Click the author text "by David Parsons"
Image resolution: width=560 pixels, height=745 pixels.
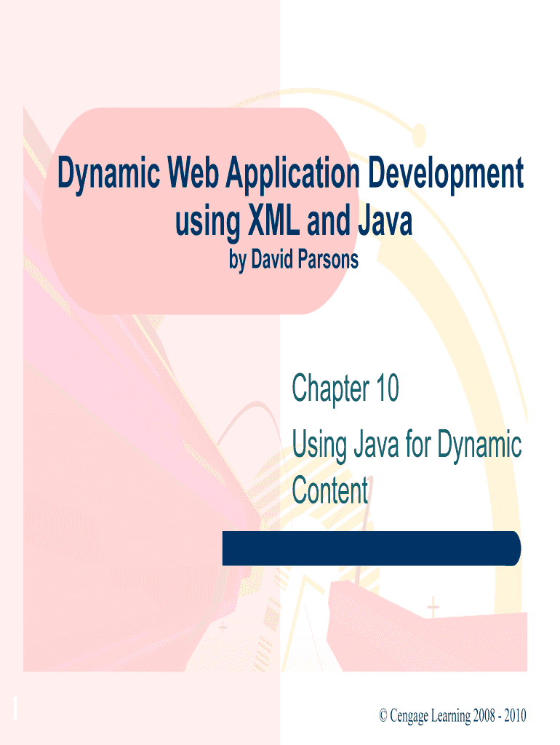click(x=294, y=260)
